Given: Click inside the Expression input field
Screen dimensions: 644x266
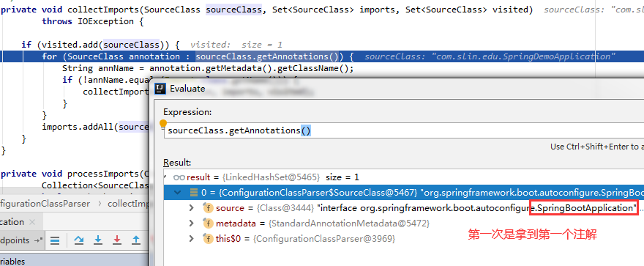Looking at the screenshot, I should click(404, 130).
